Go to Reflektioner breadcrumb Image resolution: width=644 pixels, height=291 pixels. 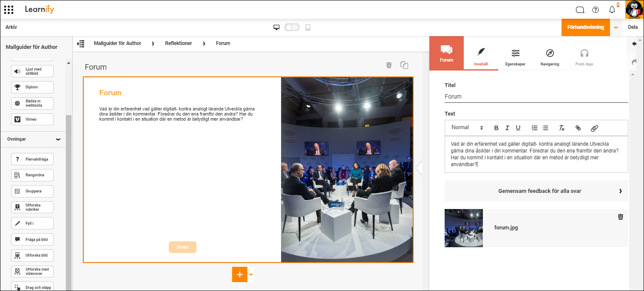pyautogui.click(x=179, y=43)
